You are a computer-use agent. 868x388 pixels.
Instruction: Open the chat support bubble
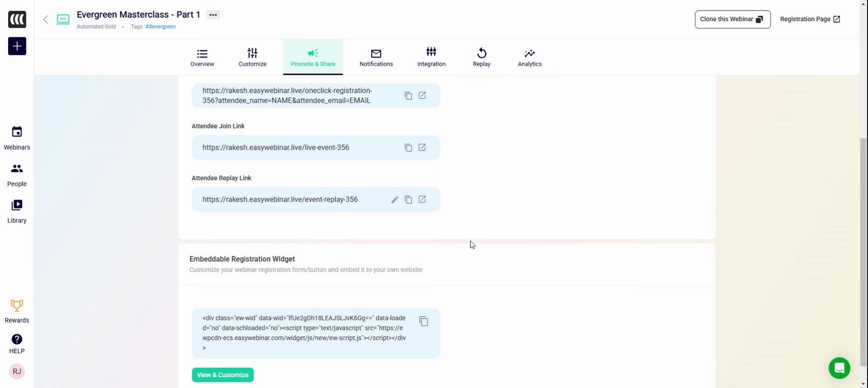839,368
